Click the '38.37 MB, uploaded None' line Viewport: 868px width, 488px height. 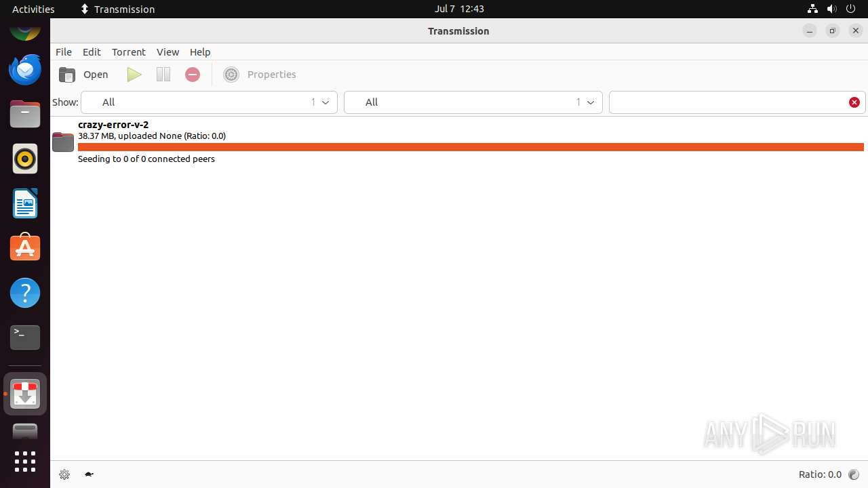152,136
